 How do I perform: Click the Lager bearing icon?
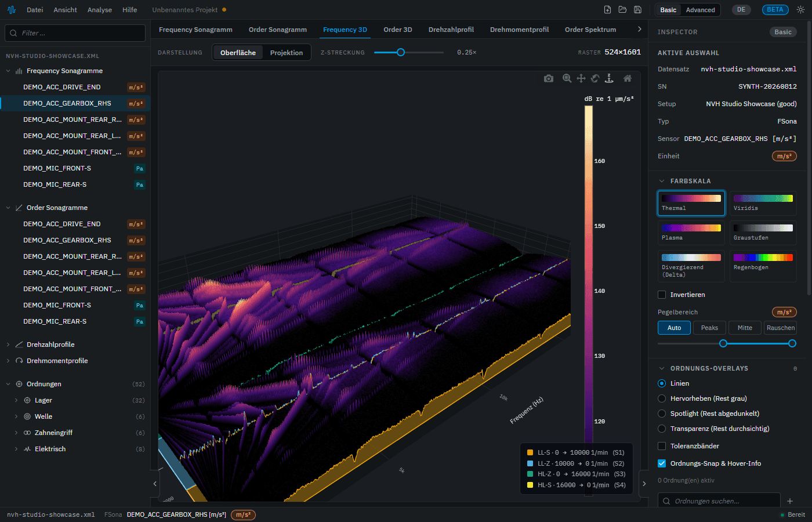coord(27,400)
